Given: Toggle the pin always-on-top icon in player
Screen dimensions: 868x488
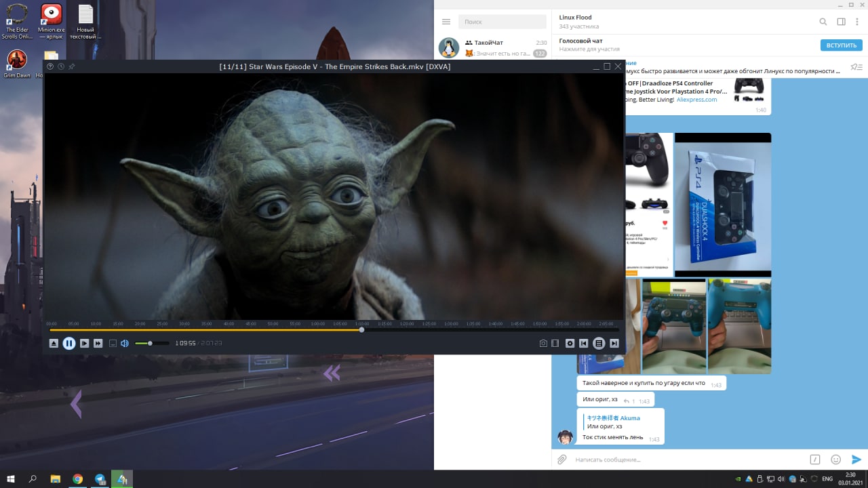Looking at the screenshot, I should click(x=72, y=66).
